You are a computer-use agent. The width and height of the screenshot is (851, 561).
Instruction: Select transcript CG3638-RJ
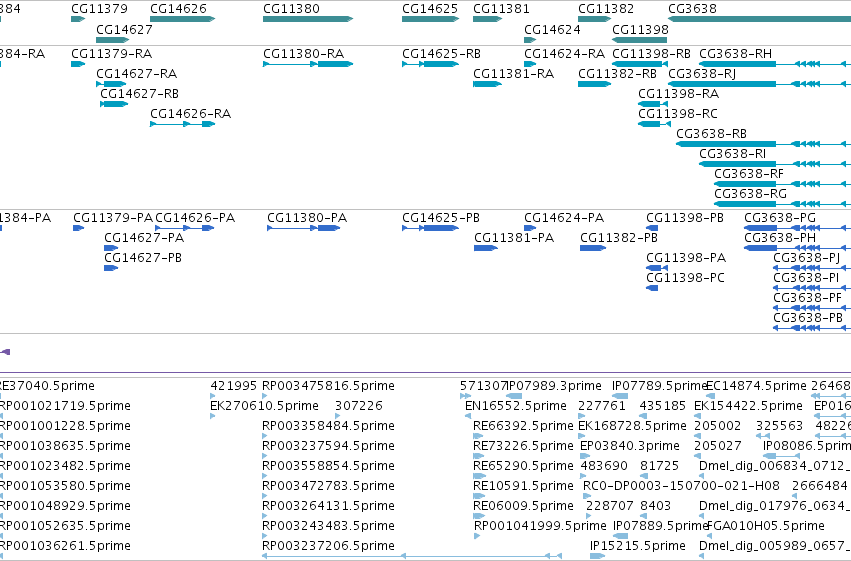[759, 84]
